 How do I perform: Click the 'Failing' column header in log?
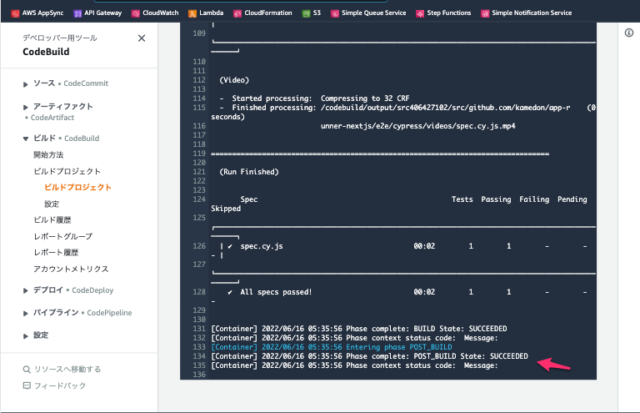534,200
